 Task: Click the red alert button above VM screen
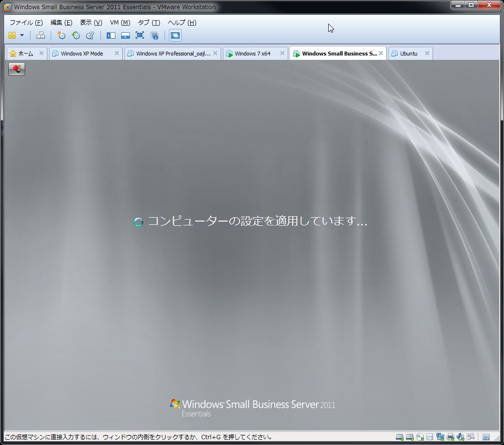[17, 69]
